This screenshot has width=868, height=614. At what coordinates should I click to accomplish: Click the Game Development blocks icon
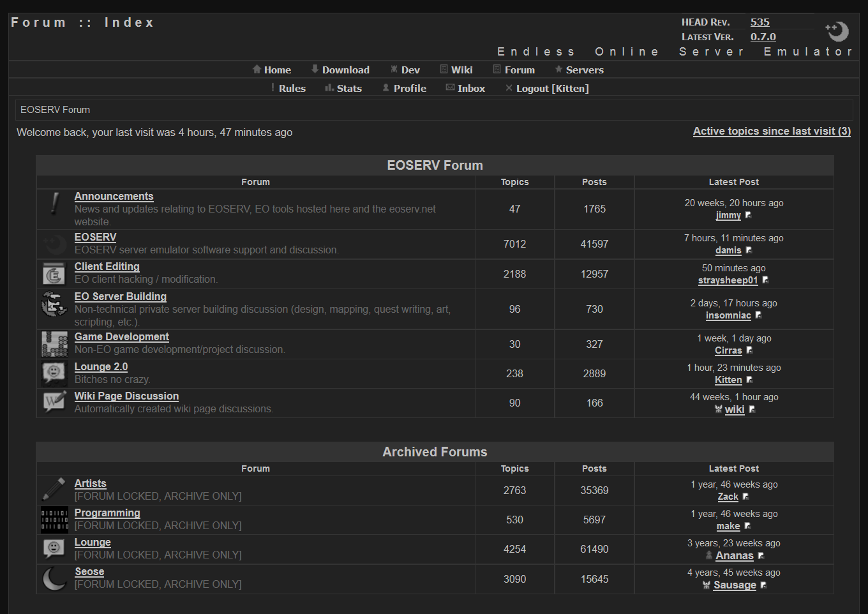click(54, 344)
